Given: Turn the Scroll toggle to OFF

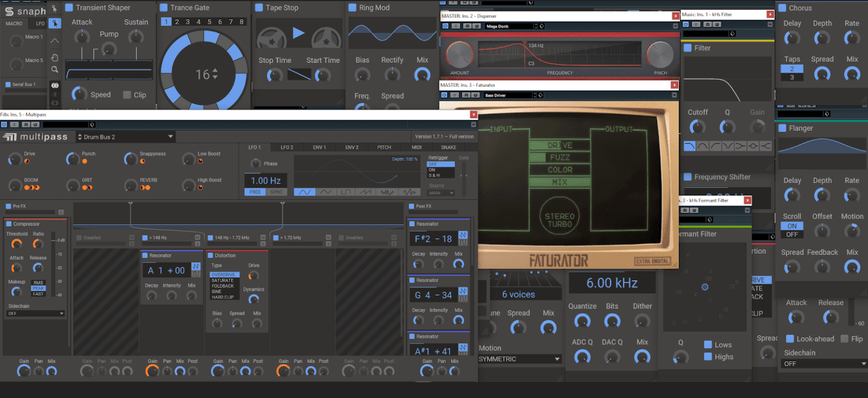Looking at the screenshot, I should (x=792, y=234).
